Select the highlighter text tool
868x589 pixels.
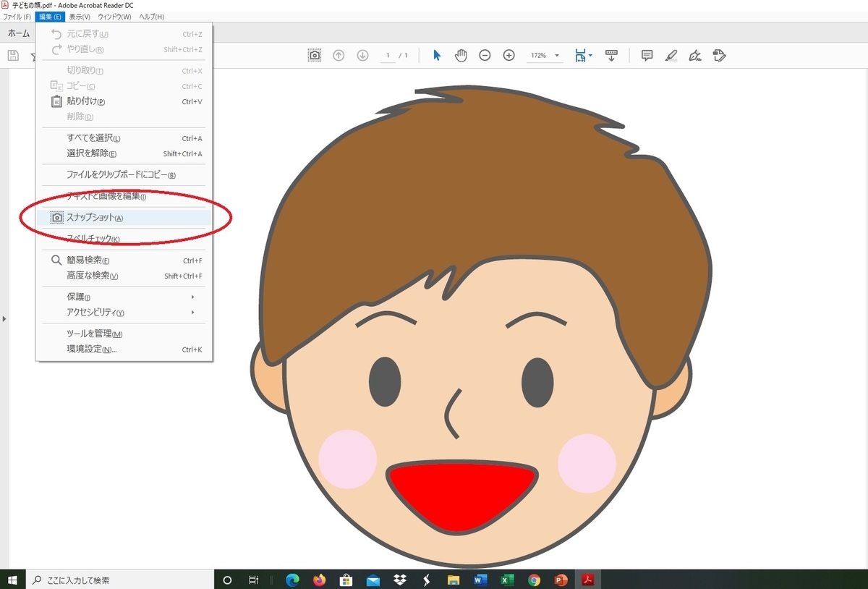671,56
